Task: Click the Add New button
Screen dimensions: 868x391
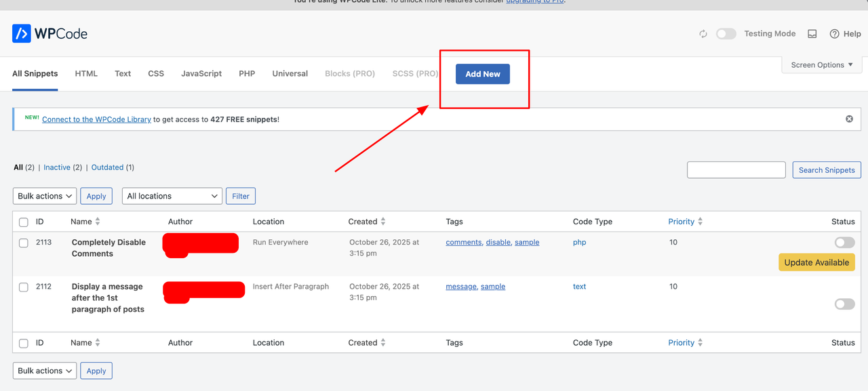Action: point(483,74)
